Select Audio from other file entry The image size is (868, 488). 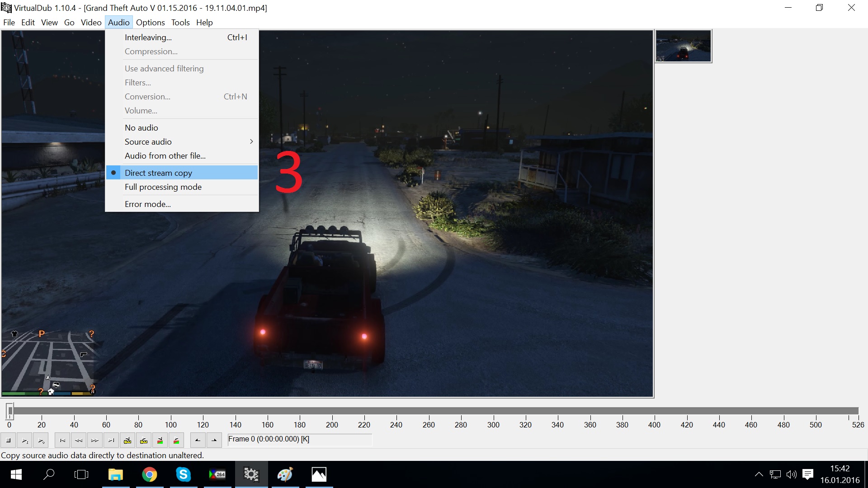(165, 156)
